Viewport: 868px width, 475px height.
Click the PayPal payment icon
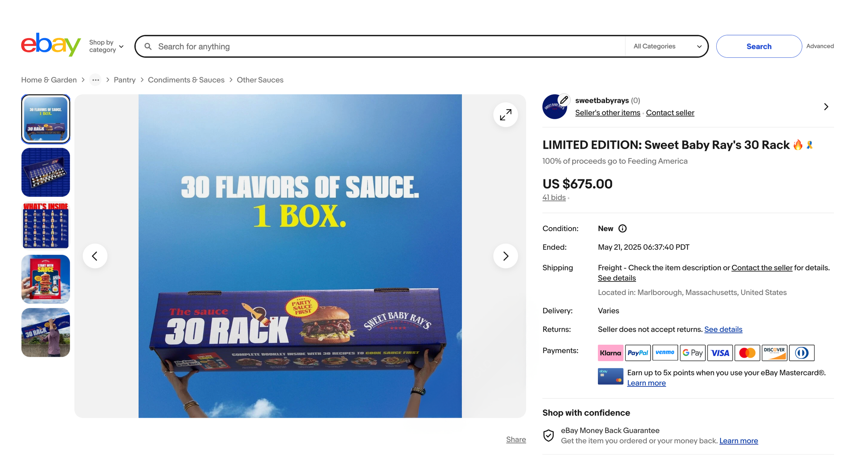(x=637, y=353)
